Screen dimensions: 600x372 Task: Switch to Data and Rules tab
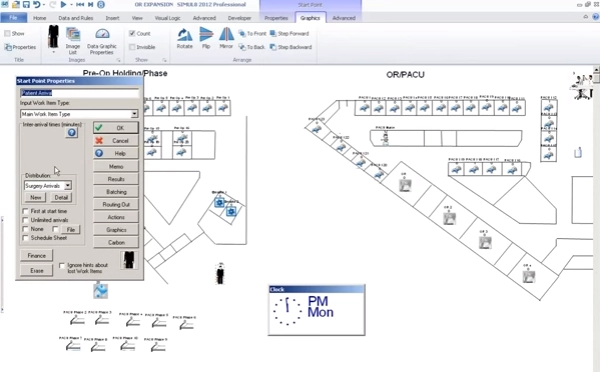click(x=76, y=18)
